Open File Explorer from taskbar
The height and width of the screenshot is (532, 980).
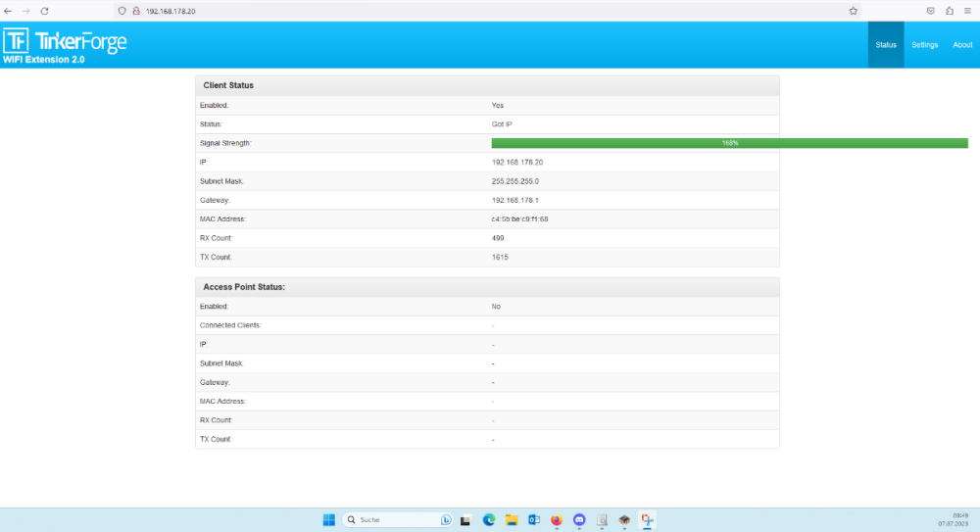512,520
